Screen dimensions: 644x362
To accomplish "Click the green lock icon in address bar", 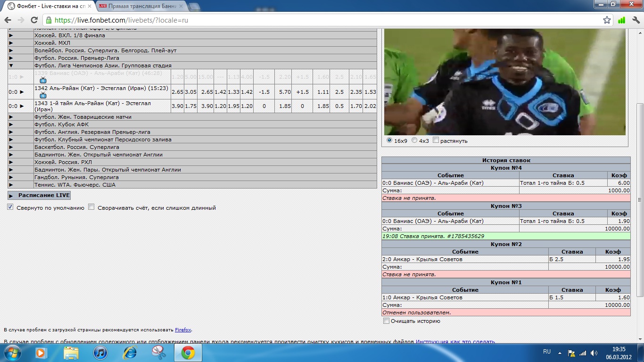I will 49,20.
